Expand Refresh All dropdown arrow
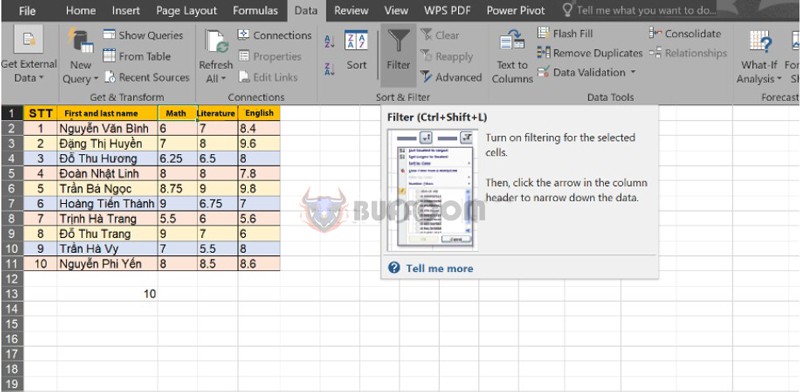 223,79
